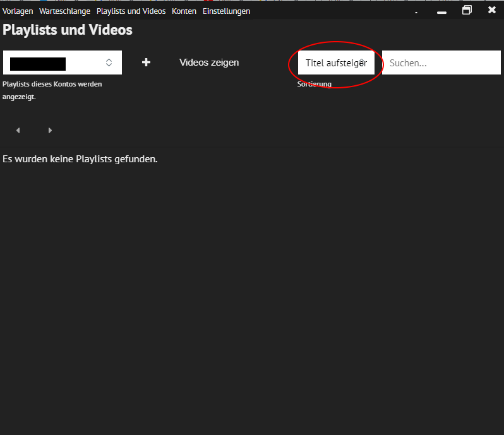Open the account selection dropdown
Screen dimensions: 504x435
pyautogui.click(x=63, y=63)
